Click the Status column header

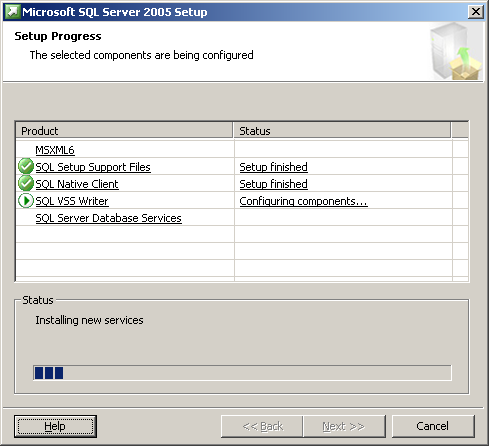pos(342,131)
